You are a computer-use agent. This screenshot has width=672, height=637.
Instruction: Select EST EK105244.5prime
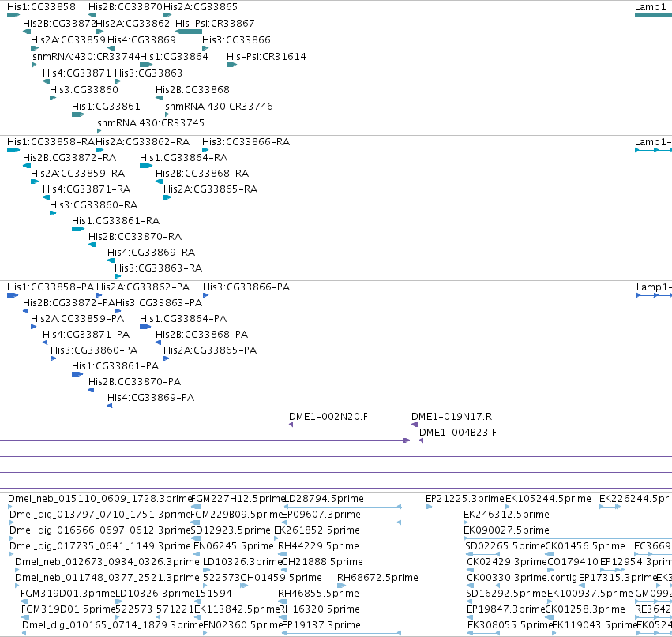click(548, 499)
